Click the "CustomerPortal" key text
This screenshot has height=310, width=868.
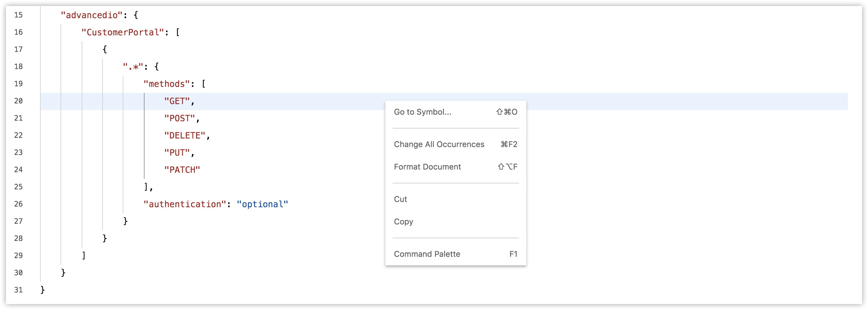[x=123, y=32]
